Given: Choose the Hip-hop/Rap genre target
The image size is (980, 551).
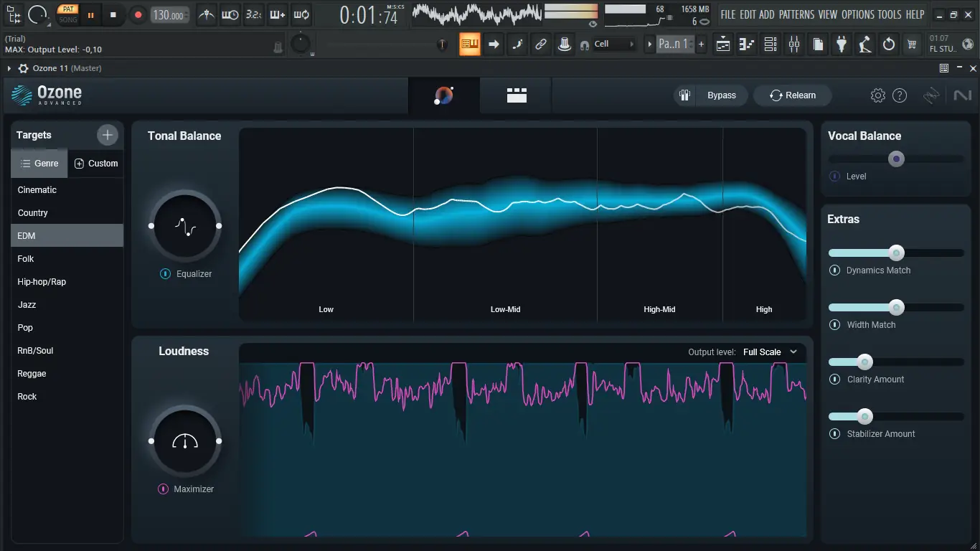Looking at the screenshot, I should click(67, 282).
